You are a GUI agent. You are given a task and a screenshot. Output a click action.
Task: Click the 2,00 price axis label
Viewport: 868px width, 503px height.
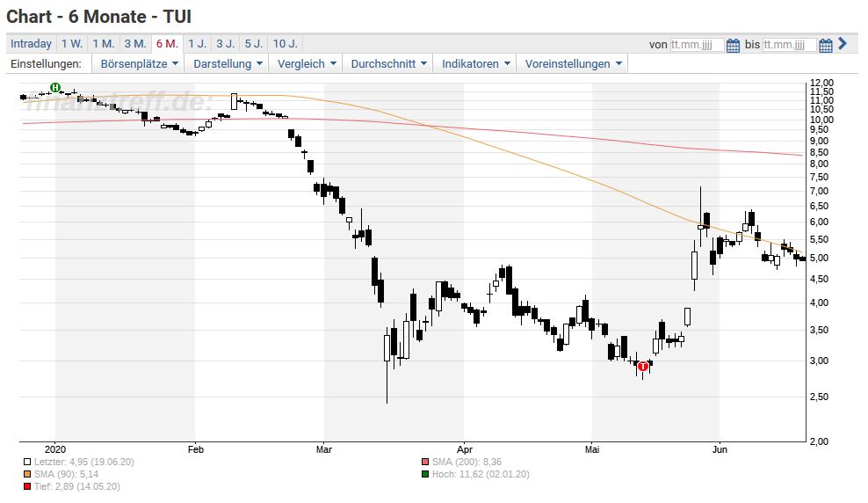[x=820, y=441]
